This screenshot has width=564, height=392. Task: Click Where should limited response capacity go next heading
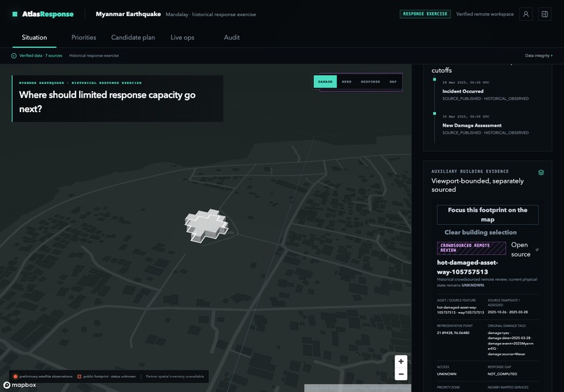[x=107, y=102]
